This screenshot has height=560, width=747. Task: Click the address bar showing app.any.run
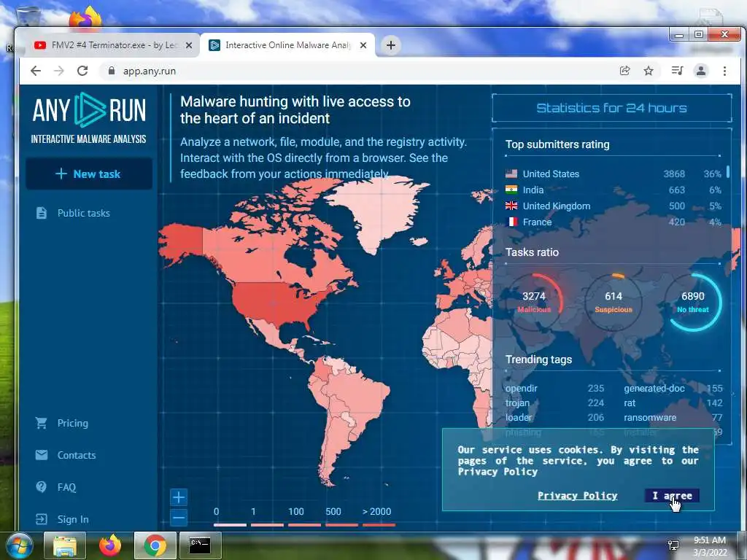tap(357, 71)
